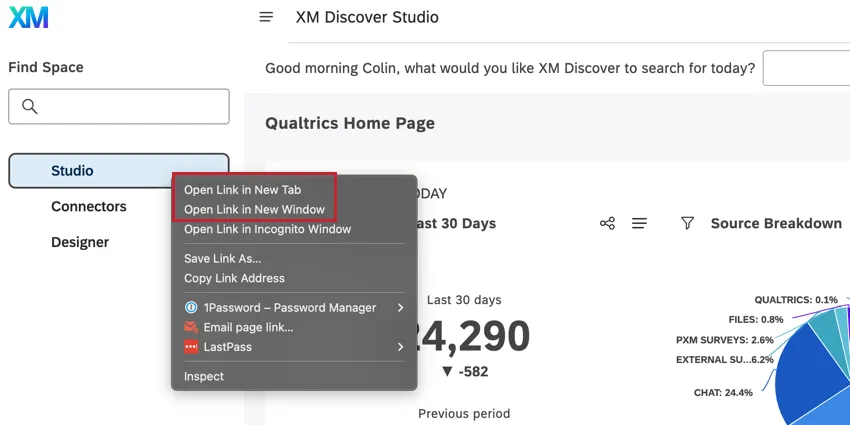Image resolution: width=850 pixels, height=425 pixels.
Task: Open the Connectors space
Action: [x=88, y=207]
